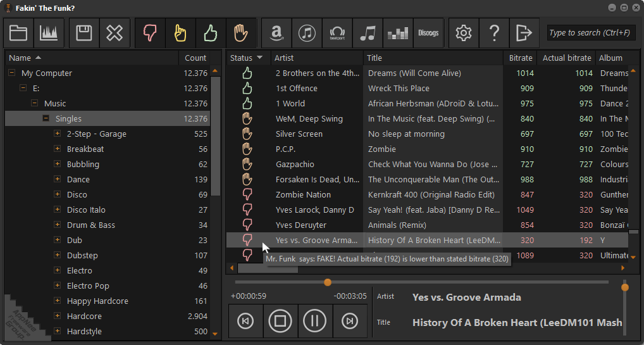
Task: Expand the Drum & Bass folder
Action: 58,225
